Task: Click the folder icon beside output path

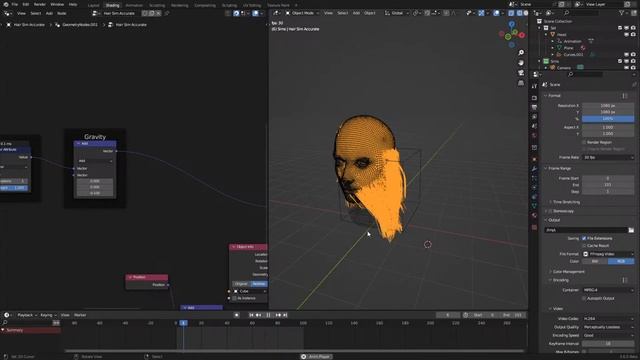Action: 631,230
